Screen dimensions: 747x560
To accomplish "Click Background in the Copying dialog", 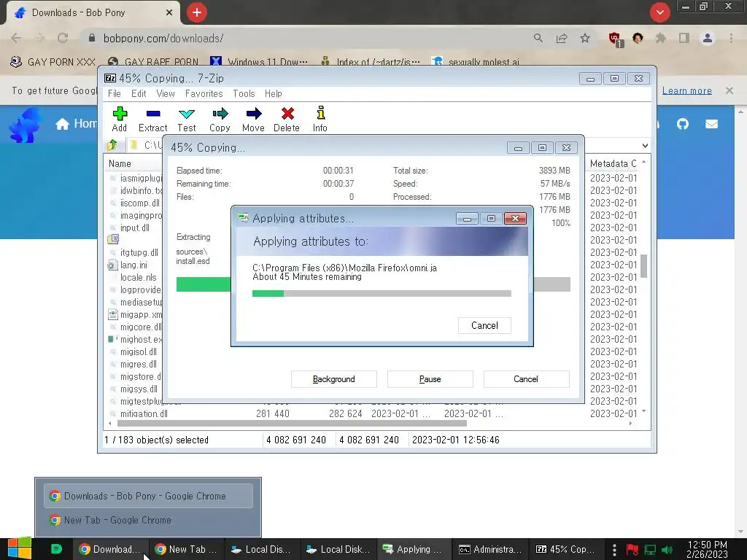I will 334,379.
